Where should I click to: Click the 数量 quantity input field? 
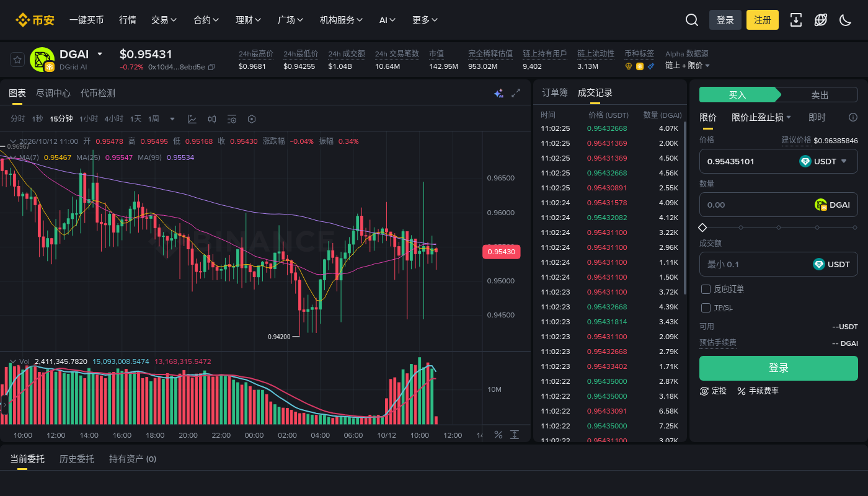pyautogui.click(x=779, y=205)
